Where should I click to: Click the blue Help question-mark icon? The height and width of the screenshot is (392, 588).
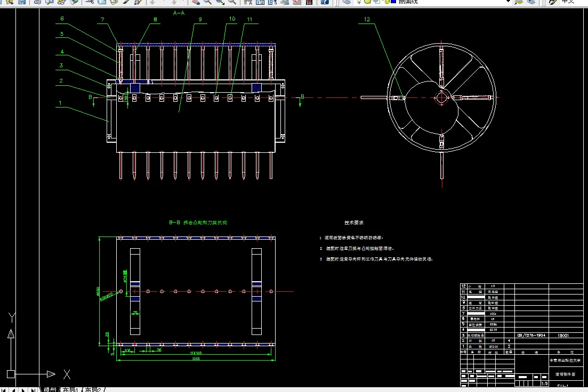click(x=325, y=2)
